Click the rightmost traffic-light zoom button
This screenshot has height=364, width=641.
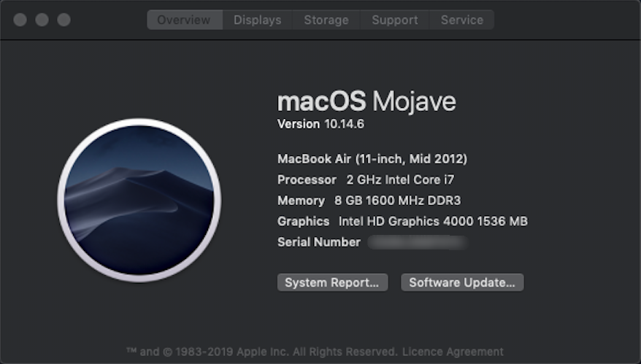pos(64,20)
